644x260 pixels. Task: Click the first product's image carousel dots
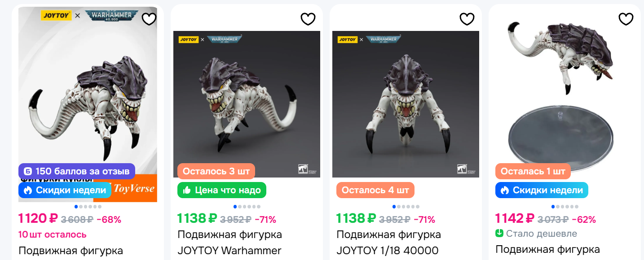click(x=88, y=207)
